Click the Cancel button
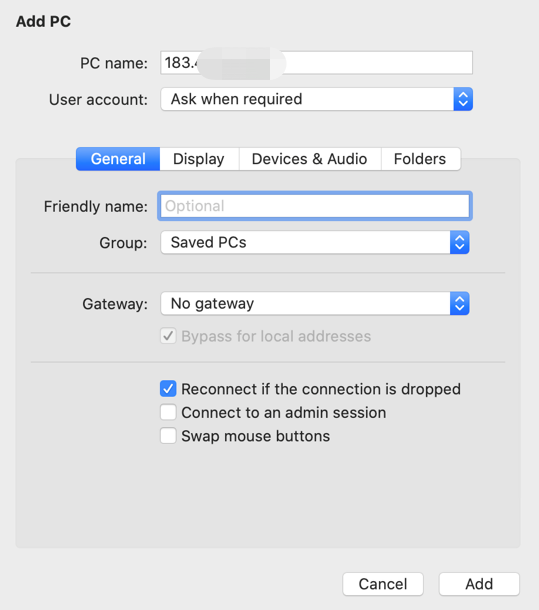 pos(383,584)
